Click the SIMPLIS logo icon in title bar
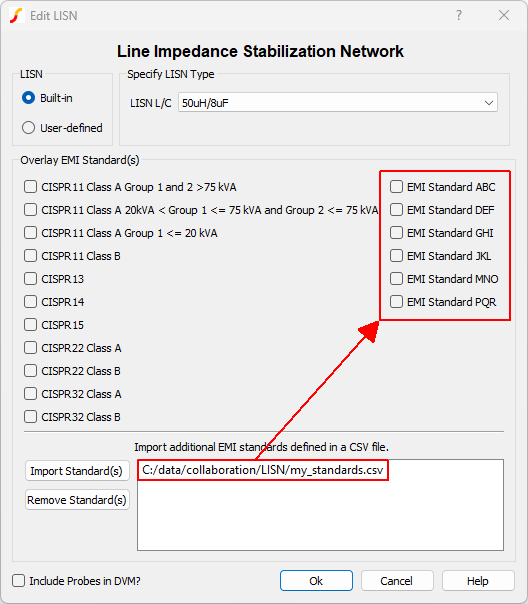Image resolution: width=528 pixels, height=604 pixels. [17, 15]
